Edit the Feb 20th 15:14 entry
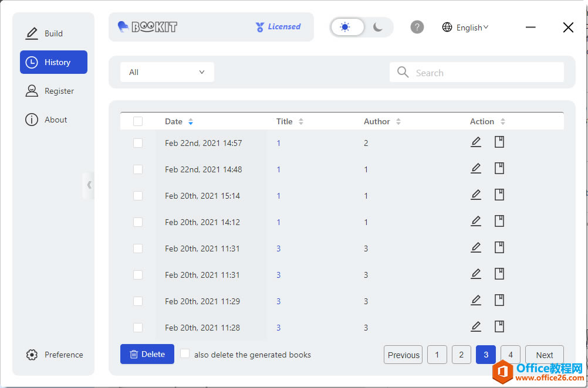 (476, 195)
